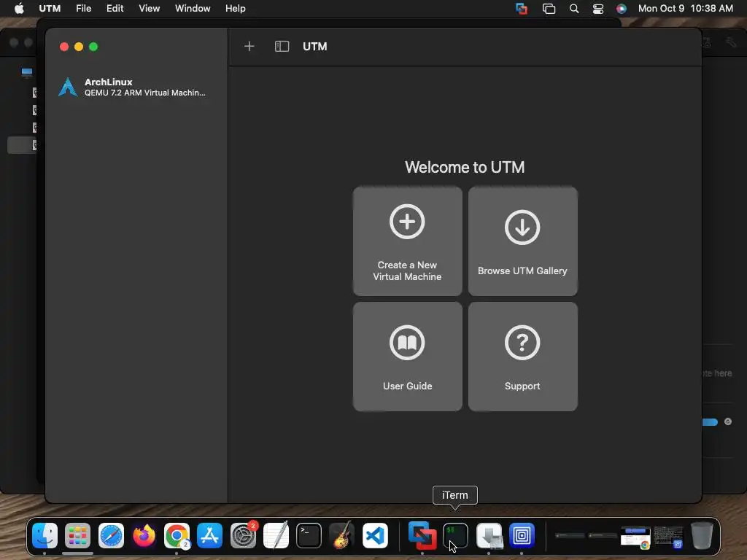Click the blue concentric squares Dock icon

(x=522, y=536)
